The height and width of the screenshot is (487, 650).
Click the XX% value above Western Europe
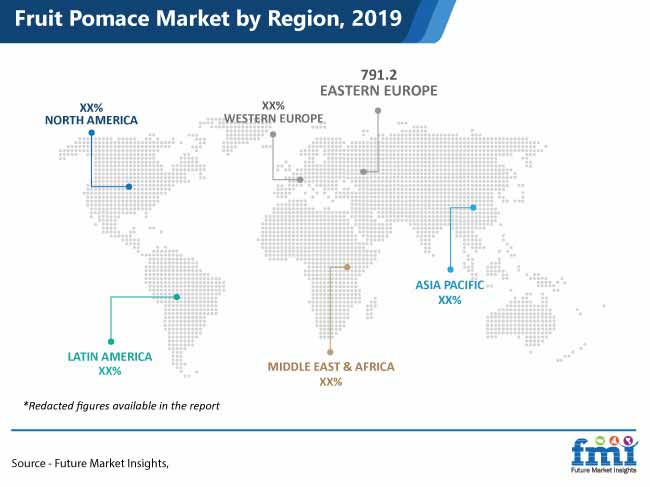(273, 105)
